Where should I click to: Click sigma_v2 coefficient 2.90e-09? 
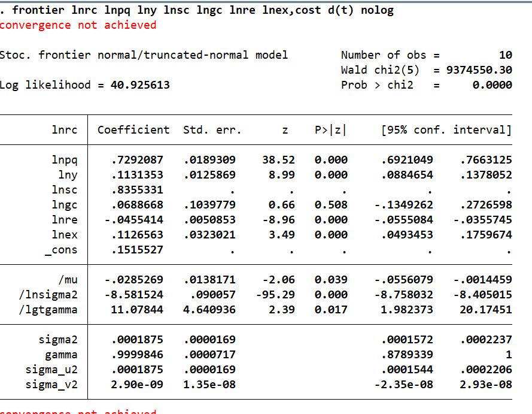point(137,385)
